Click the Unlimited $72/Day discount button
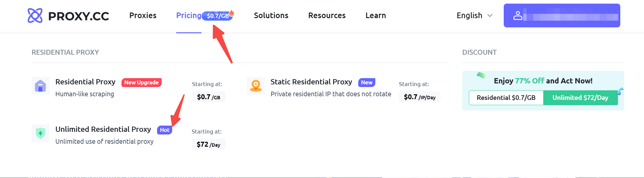644x178 pixels. [580, 98]
